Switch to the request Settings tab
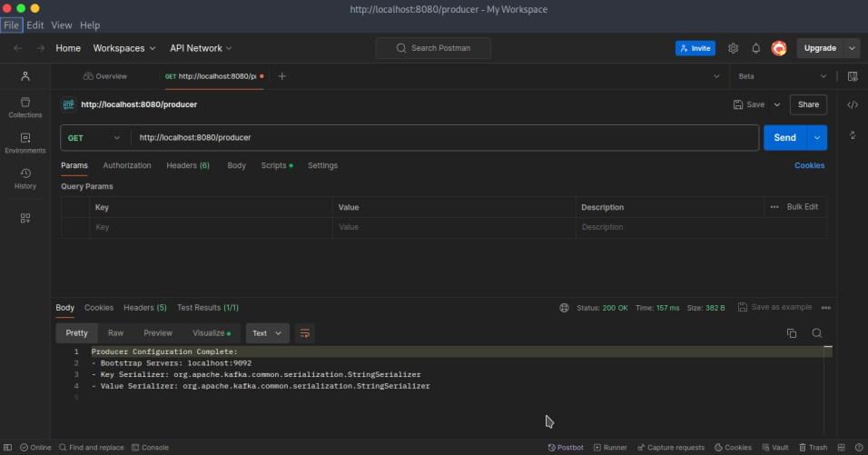 tap(322, 165)
